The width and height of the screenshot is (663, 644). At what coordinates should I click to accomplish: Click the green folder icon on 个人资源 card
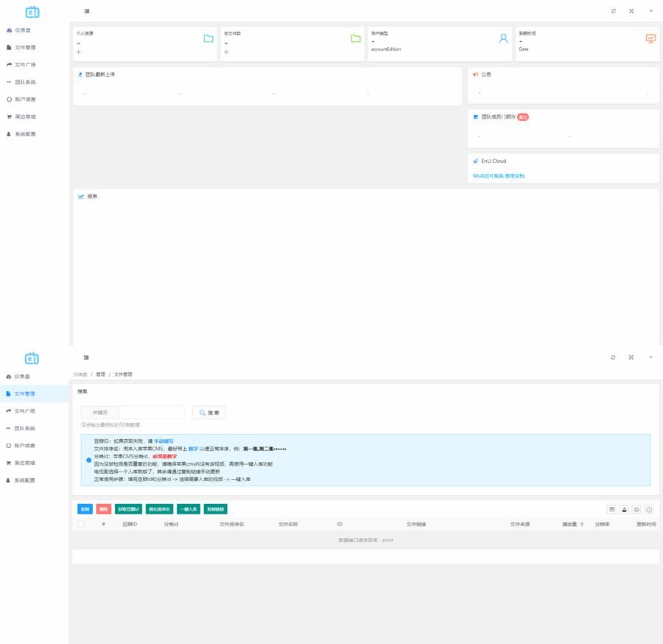pyautogui.click(x=207, y=38)
